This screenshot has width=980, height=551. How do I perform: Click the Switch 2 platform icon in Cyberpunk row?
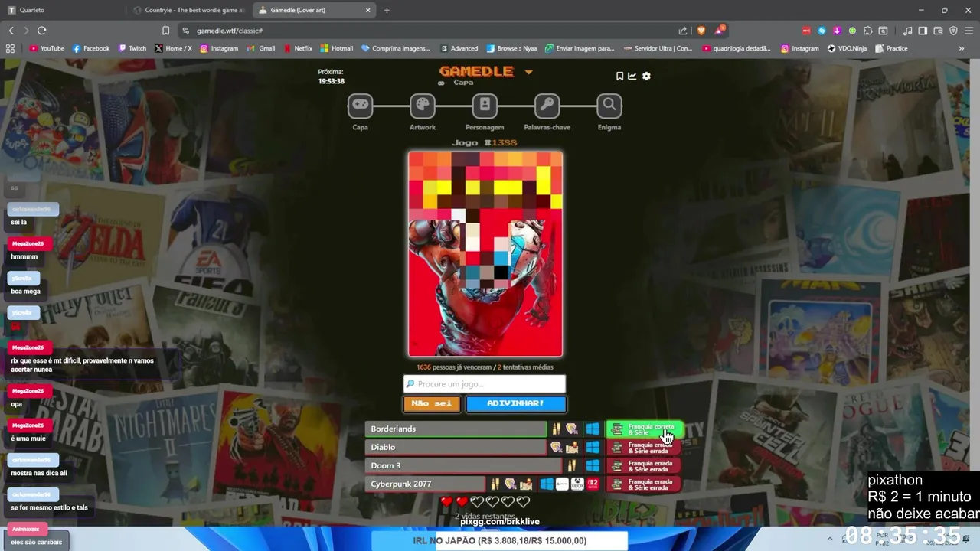[x=593, y=484]
